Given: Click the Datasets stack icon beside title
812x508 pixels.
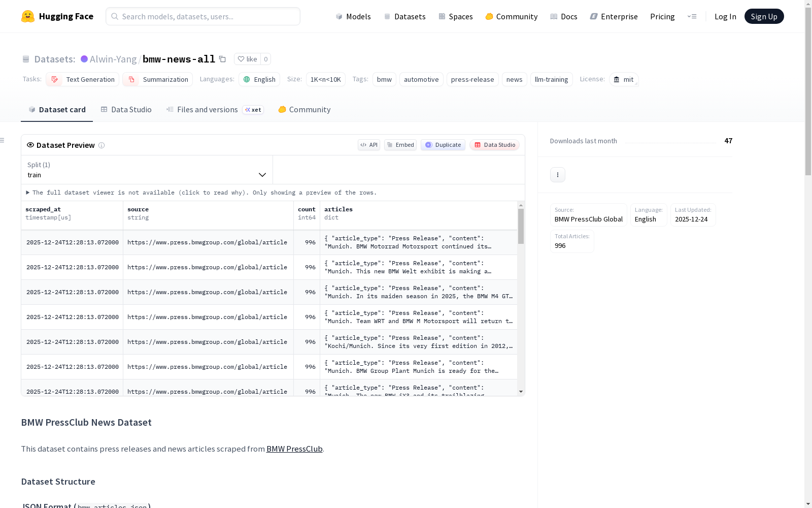Looking at the screenshot, I should [26, 59].
